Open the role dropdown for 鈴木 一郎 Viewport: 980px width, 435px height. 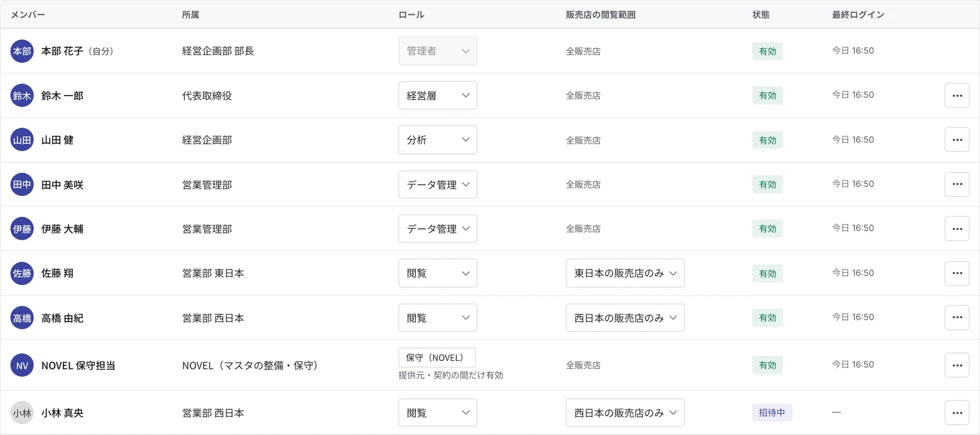click(438, 96)
